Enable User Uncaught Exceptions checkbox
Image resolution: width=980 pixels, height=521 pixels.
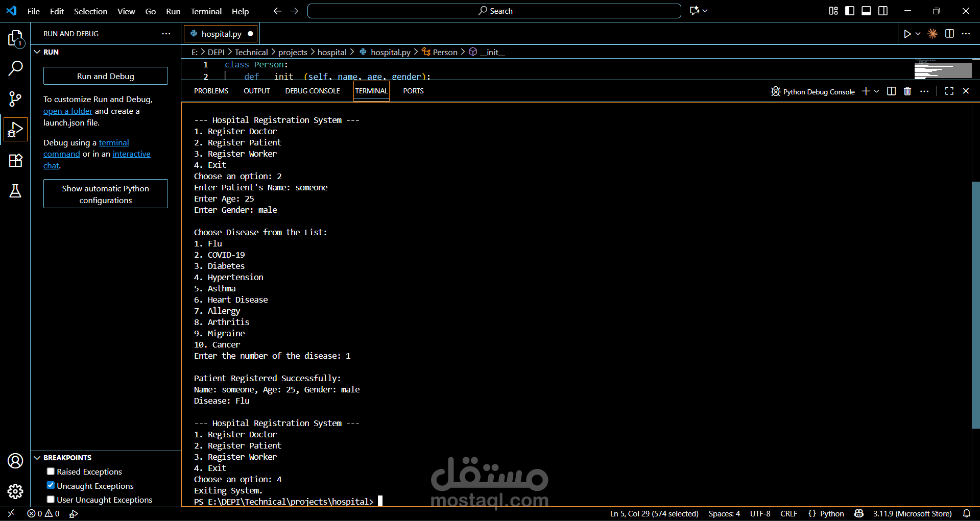tap(51, 500)
